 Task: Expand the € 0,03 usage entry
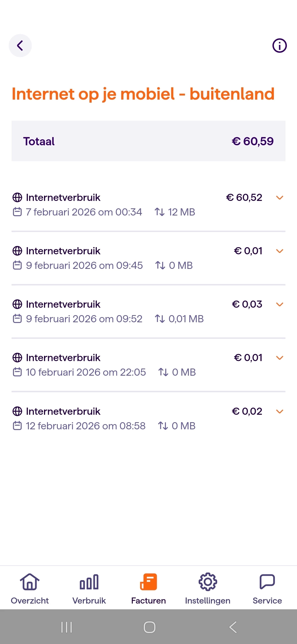[x=280, y=304]
